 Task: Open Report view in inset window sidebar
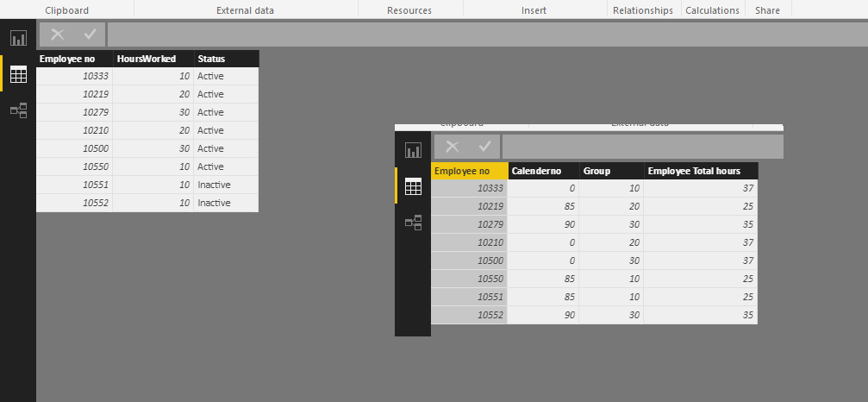coord(413,150)
